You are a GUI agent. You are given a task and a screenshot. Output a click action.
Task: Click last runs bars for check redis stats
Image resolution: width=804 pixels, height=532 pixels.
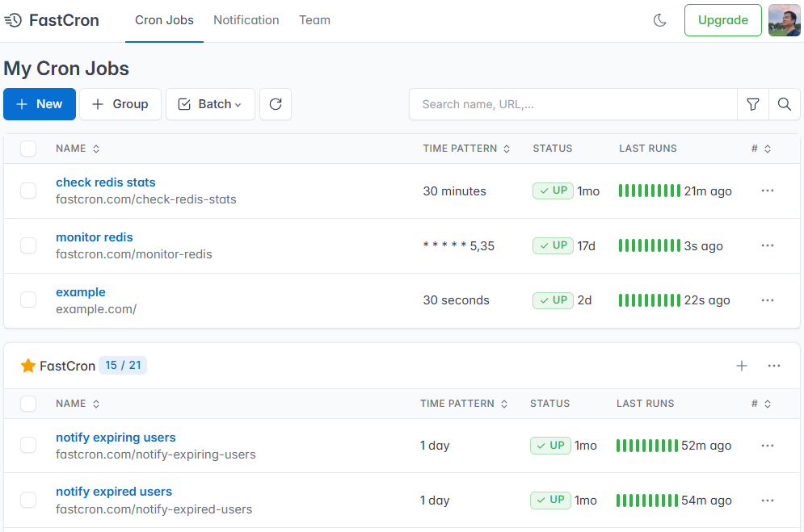pos(650,191)
